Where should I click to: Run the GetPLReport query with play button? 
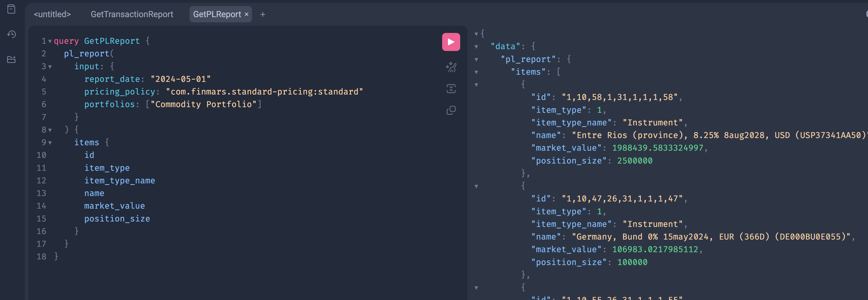451,42
